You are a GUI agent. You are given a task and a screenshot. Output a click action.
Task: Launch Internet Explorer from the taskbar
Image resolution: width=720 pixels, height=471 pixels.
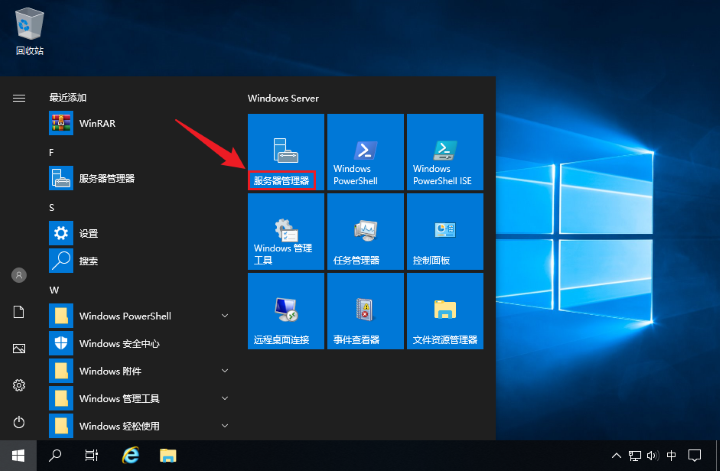click(130, 456)
